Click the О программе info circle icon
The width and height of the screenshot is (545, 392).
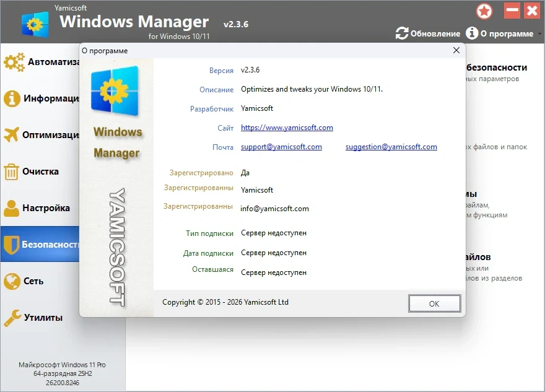click(x=472, y=33)
